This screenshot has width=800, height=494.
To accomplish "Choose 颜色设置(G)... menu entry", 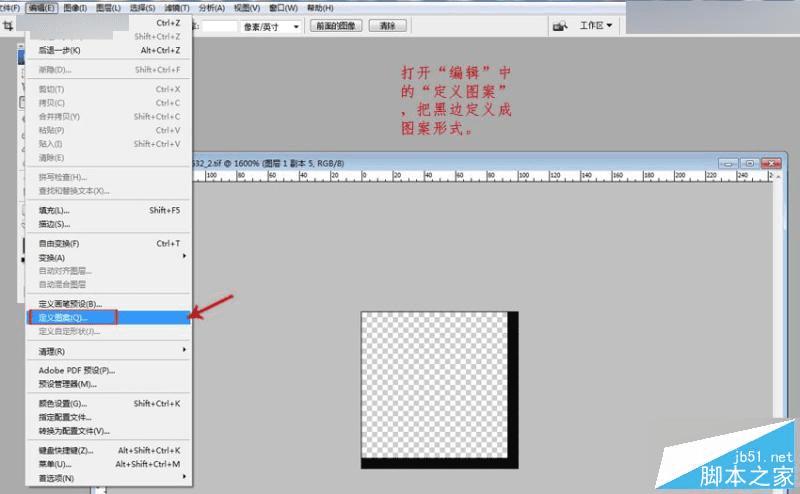I will coord(109,404).
